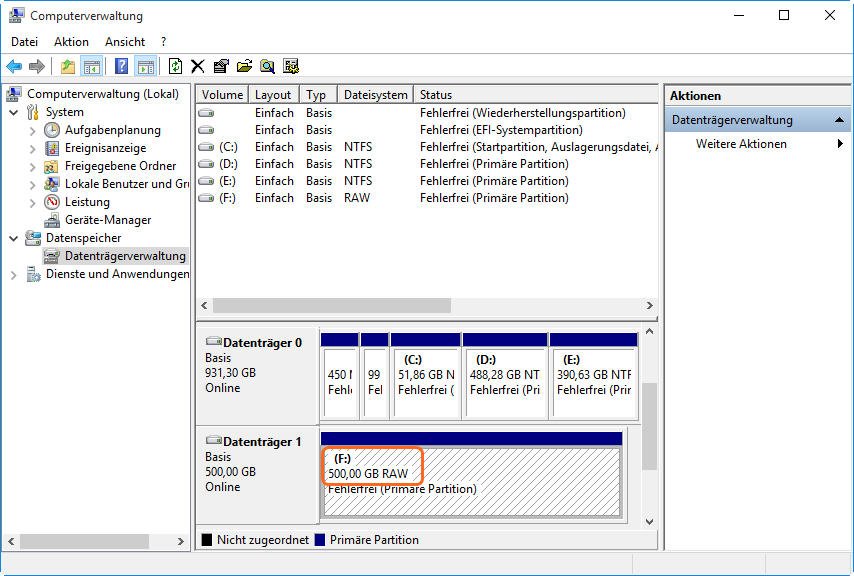Click the Aufgabenplanung clock icon
Screen dimensions: 854x576
(x=52, y=130)
